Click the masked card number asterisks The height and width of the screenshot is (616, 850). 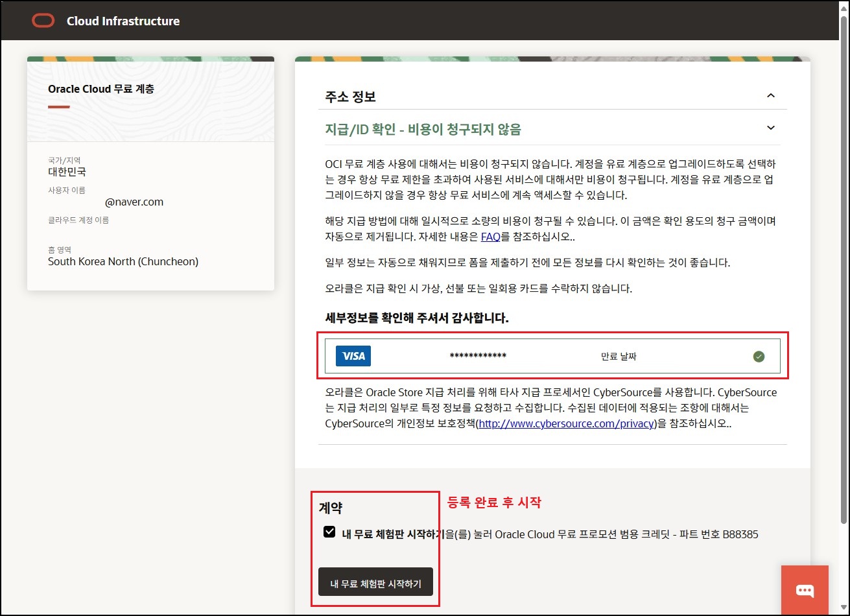(478, 356)
